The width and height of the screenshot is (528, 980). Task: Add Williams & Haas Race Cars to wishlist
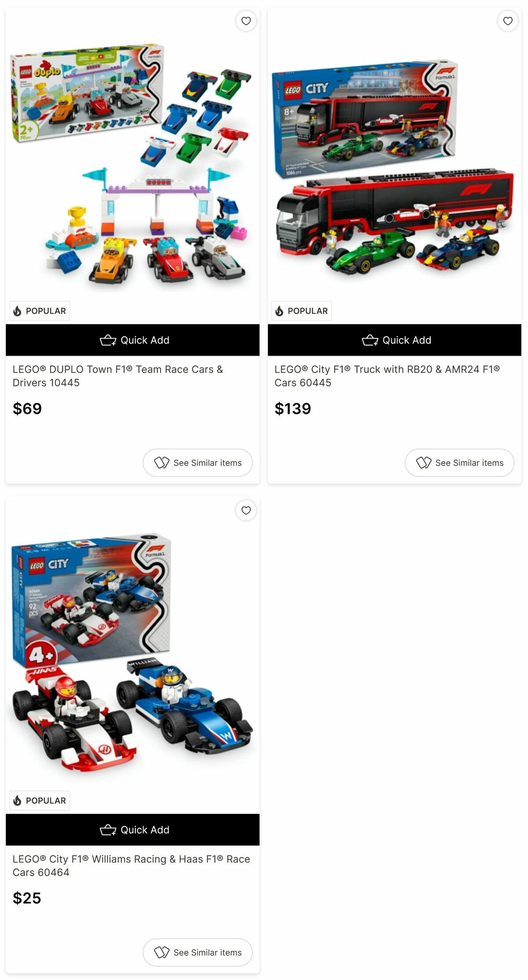(246, 510)
